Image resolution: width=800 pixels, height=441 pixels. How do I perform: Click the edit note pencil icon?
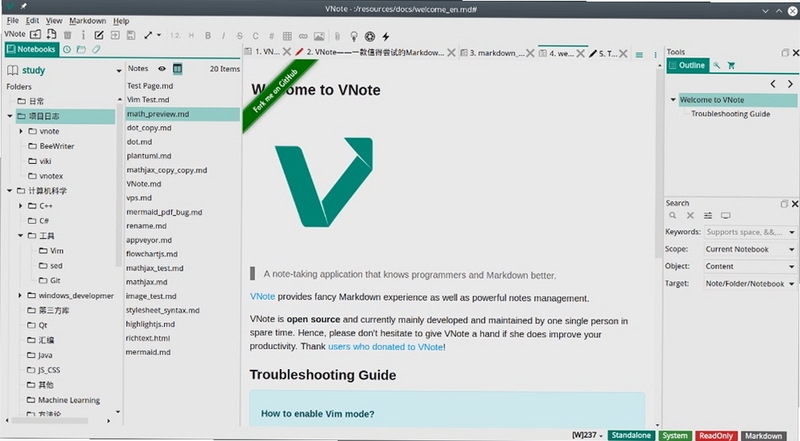pyautogui.click(x=99, y=35)
